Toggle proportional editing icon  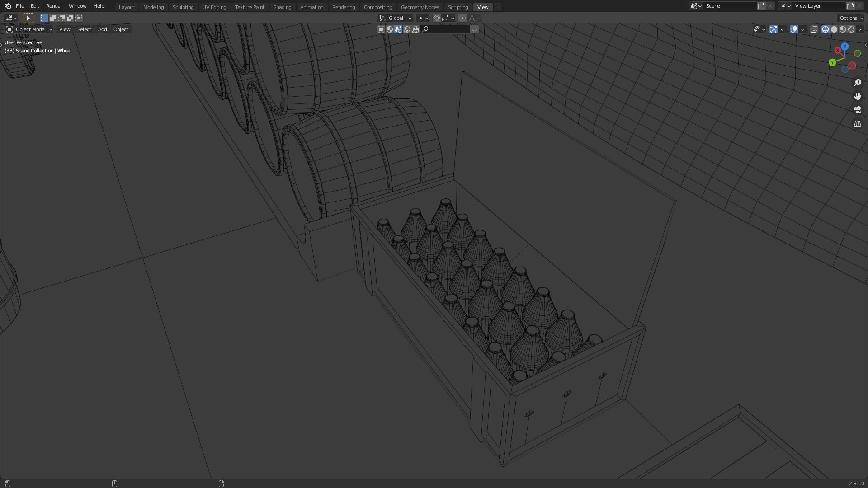coord(462,18)
